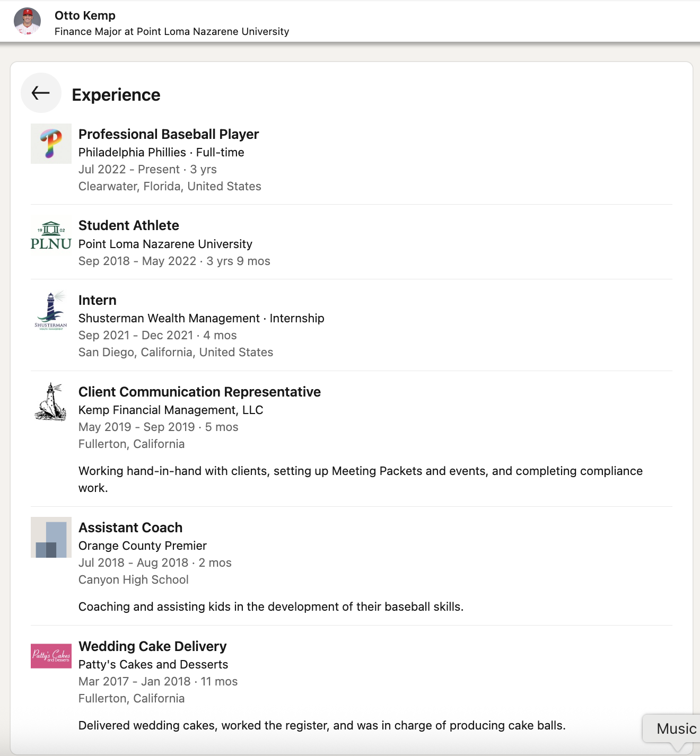Click the Otto Kemp name in header

click(x=85, y=15)
